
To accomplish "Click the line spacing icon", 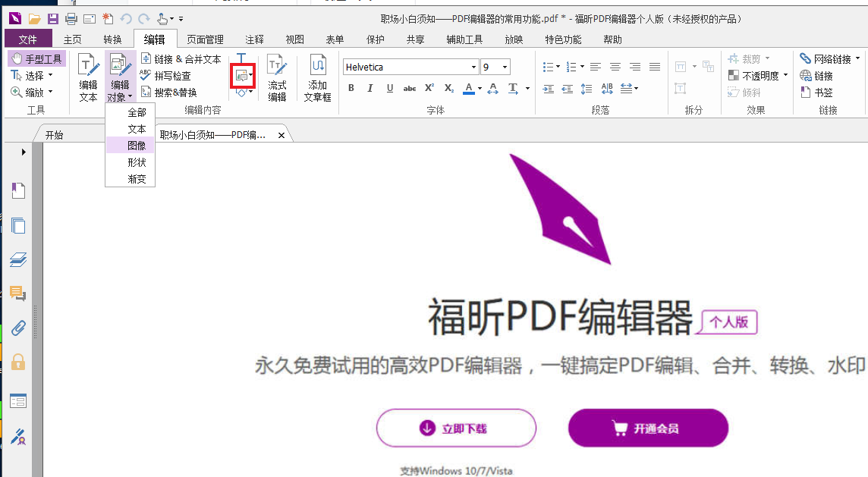I will 587,89.
